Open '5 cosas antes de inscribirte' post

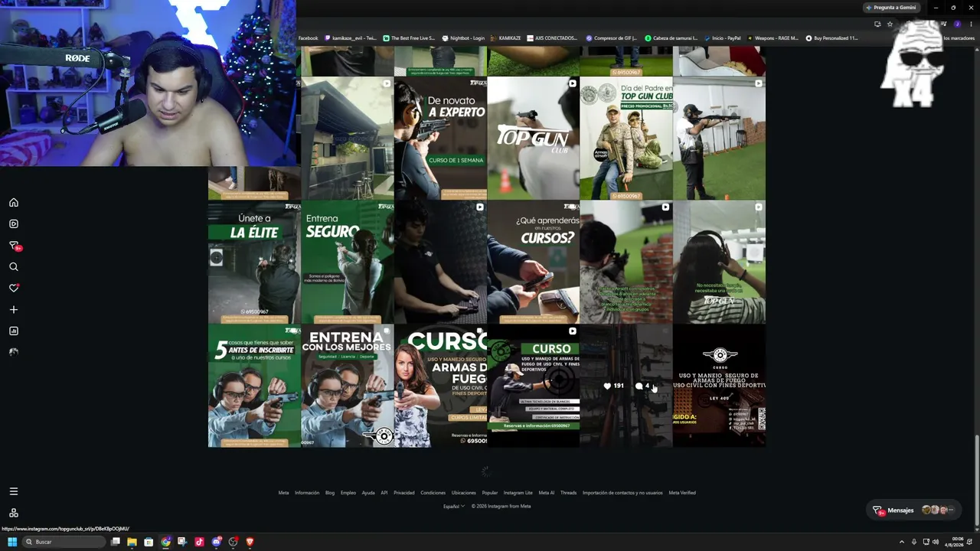(254, 386)
